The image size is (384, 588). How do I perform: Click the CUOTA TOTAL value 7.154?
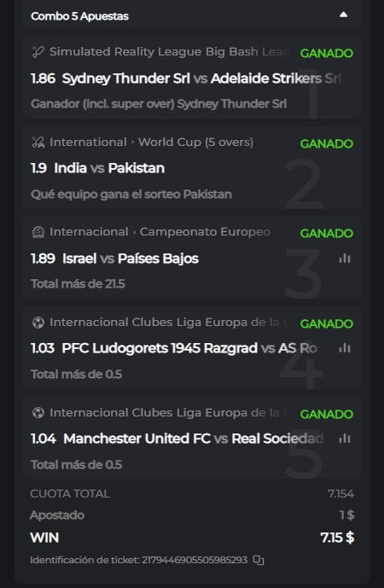tap(340, 494)
